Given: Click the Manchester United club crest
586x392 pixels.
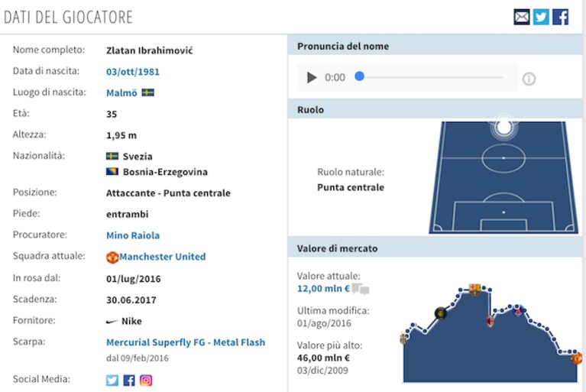Looking at the screenshot, I should point(112,257).
